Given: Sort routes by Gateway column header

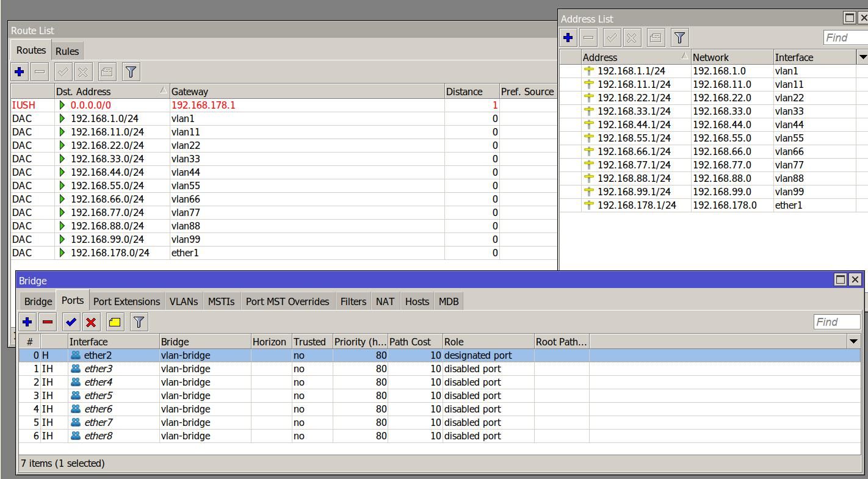Looking at the screenshot, I should click(x=307, y=92).
